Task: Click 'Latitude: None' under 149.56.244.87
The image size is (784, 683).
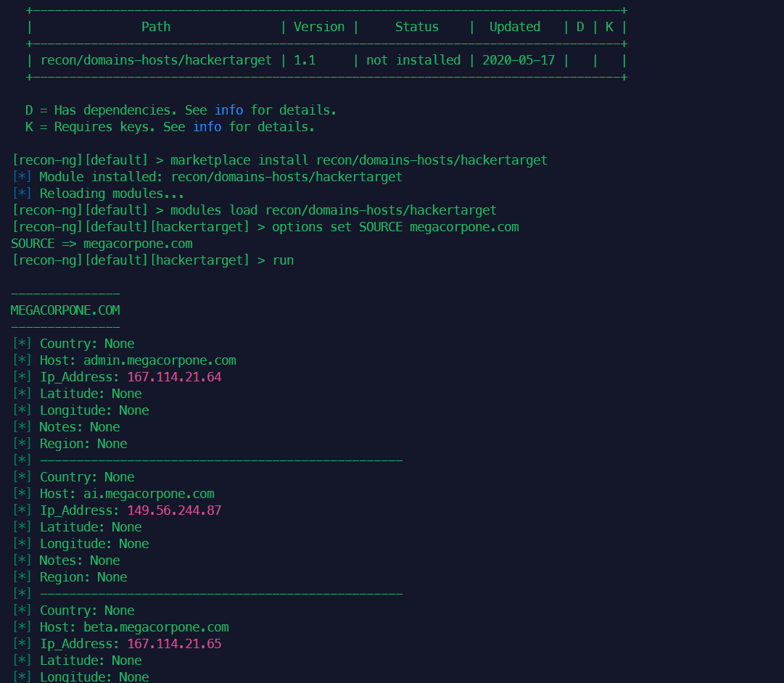Action: tap(91, 528)
